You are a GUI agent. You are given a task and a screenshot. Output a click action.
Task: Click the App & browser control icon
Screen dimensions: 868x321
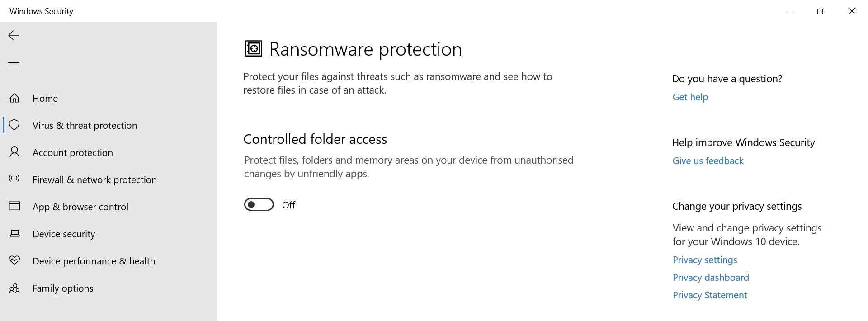[14, 207]
